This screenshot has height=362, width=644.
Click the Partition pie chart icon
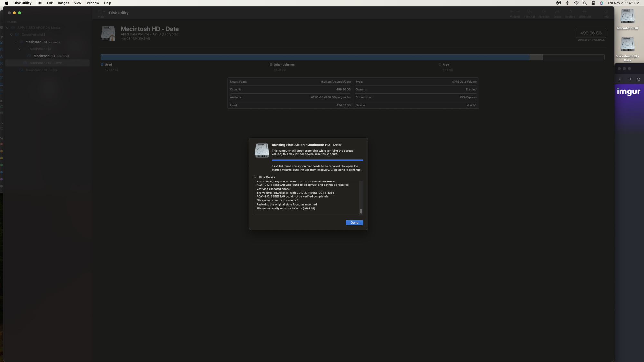click(x=544, y=12)
